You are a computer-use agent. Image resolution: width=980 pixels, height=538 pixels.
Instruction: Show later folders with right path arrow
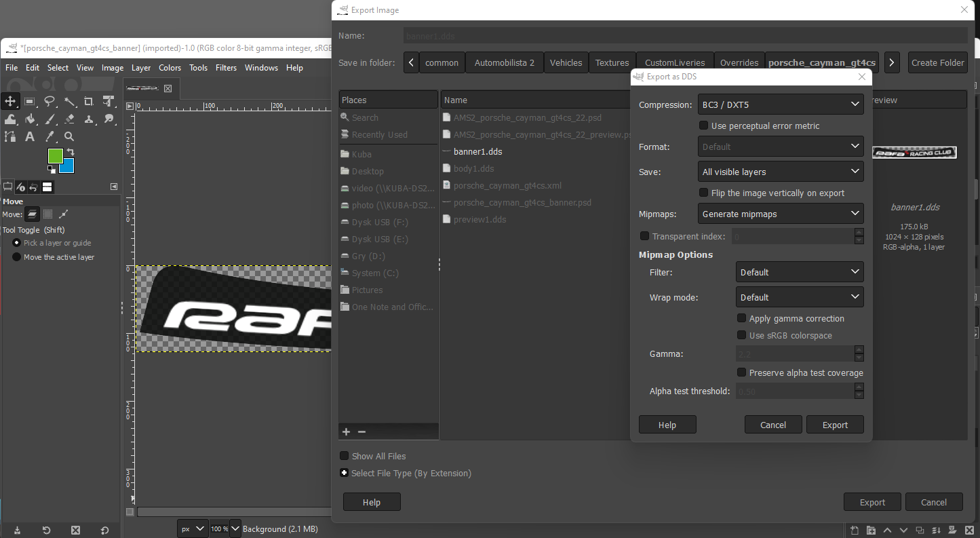pyautogui.click(x=893, y=62)
